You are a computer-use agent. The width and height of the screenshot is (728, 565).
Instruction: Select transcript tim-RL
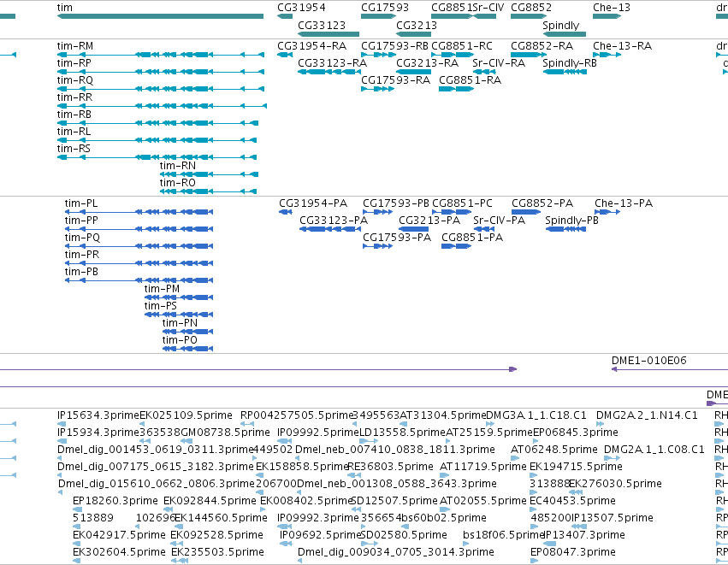click(x=157, y=140)
